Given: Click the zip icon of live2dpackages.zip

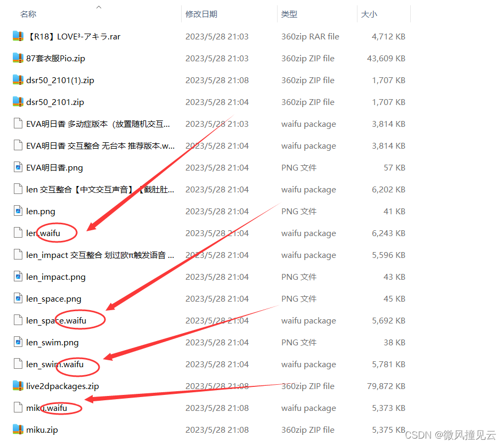Looking at the screenshot, I should [x=18, y=386].
